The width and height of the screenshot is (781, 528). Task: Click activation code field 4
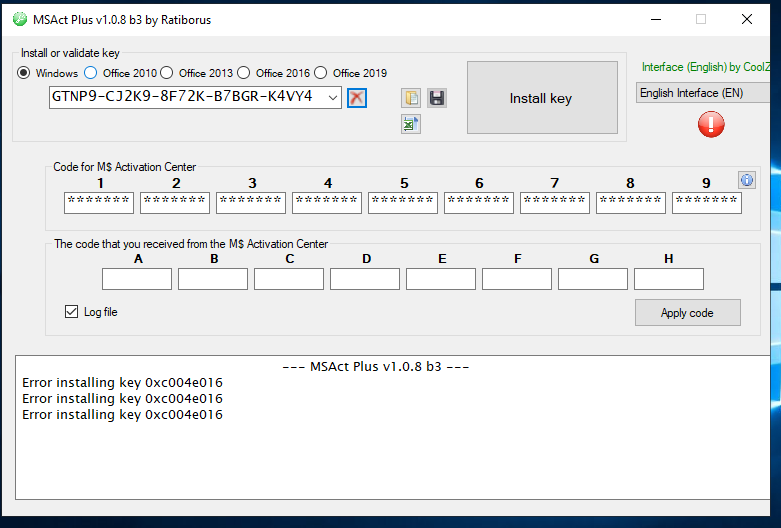(x=327, y=203)
